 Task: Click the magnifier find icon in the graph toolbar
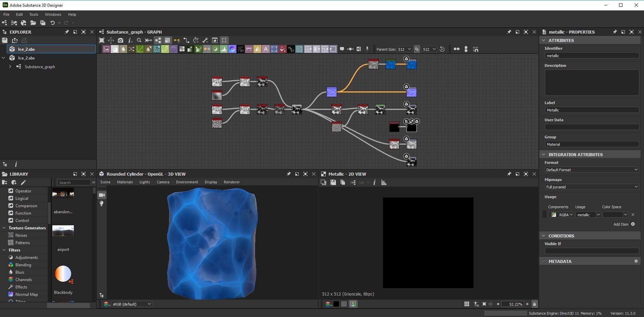139,40
